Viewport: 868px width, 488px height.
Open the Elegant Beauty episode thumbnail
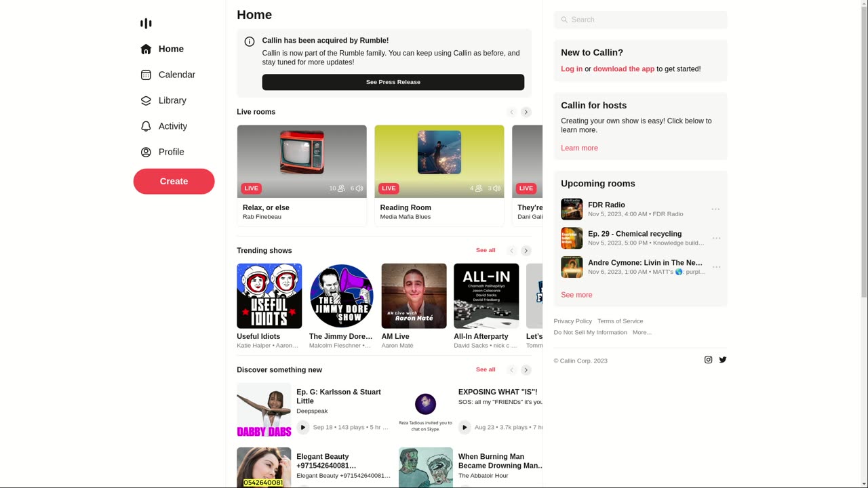[264, 468]
